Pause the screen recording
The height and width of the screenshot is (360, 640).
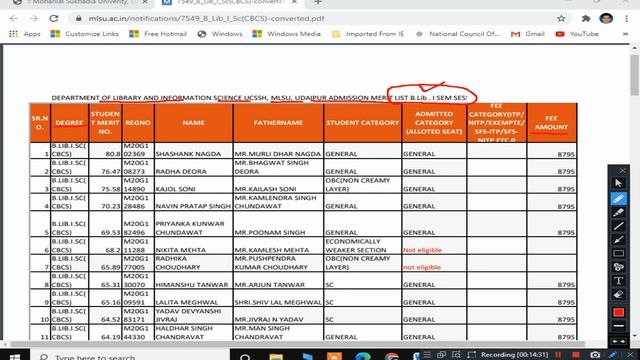[x=558, y=355]
